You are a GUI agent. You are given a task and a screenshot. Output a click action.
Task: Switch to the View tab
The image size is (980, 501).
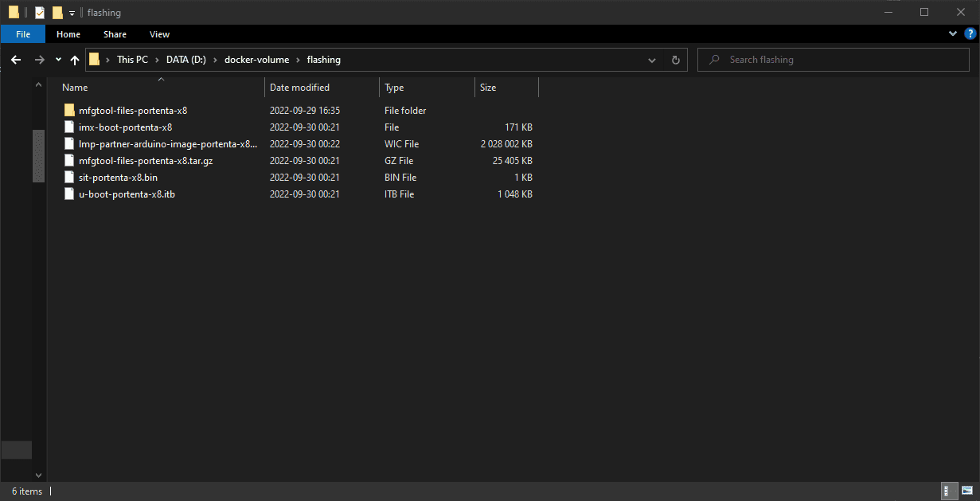coord(159,34)
